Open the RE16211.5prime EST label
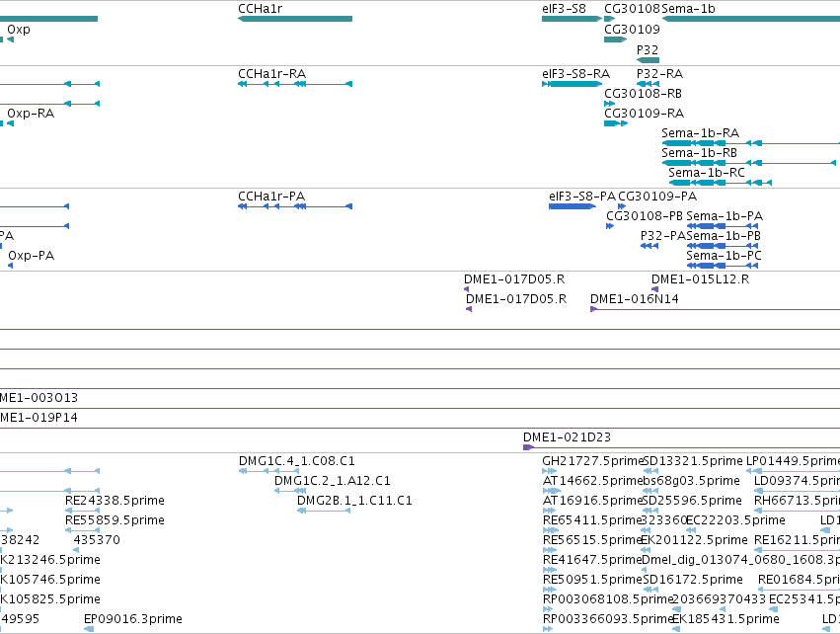840x634 pixels. pyautogui.click(x=798, y=540)
